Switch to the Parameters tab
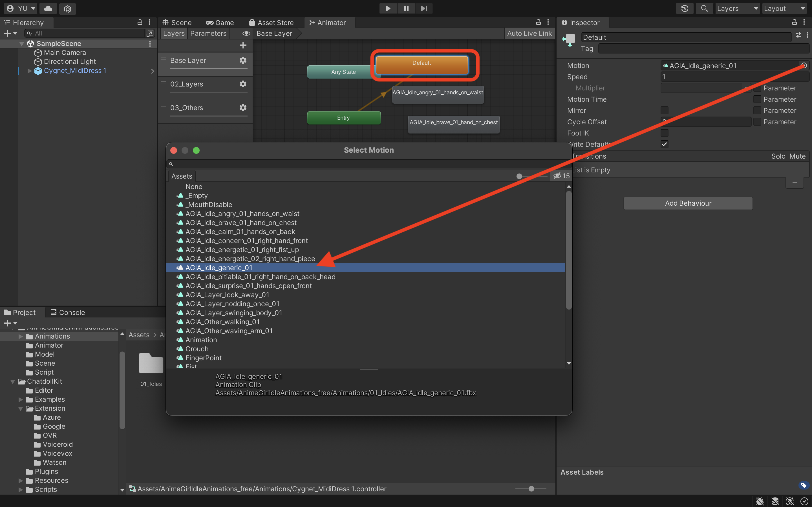The image size is (812, 507). coord(208,33)
